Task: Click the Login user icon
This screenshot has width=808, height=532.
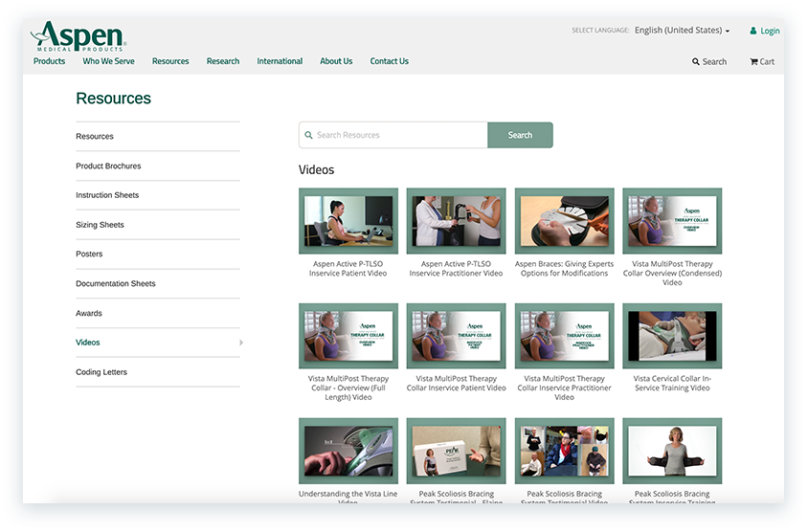Action: click(753, 31)
